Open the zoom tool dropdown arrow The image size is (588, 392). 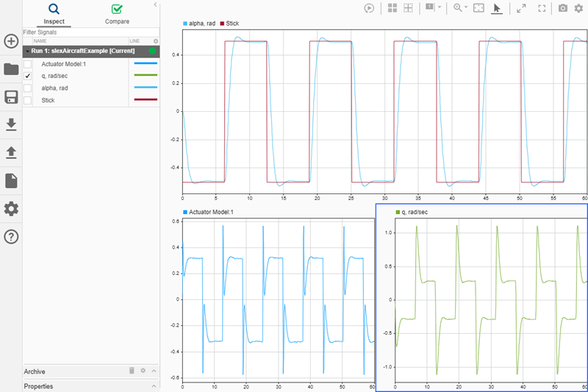point(466,8)
